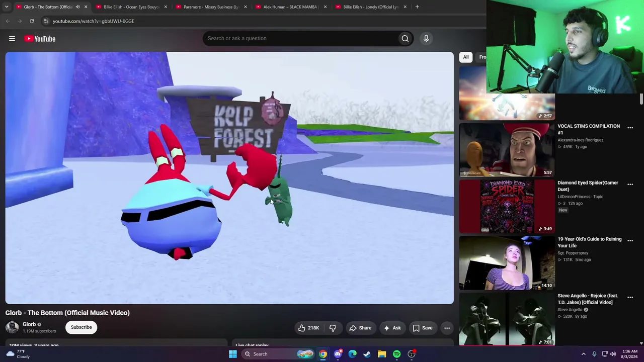The height and width of the screenshot is (362, 644).
Task: Open the Ask AI button
Action: coord(392,328)
